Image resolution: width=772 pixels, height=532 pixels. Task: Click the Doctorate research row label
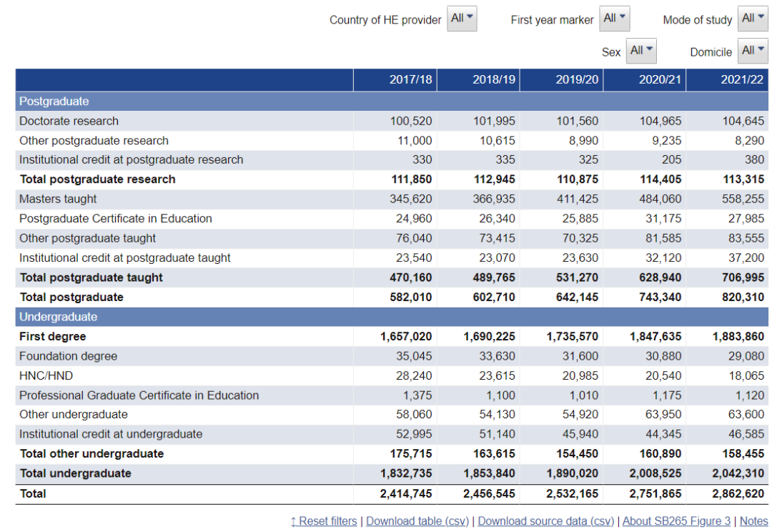click(69, 121)
